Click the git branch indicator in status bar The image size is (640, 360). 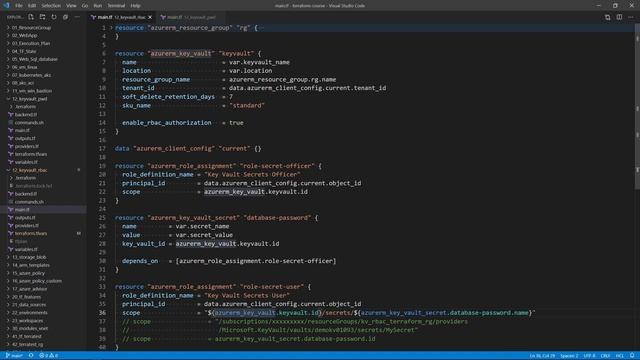(x=14, y=356)
